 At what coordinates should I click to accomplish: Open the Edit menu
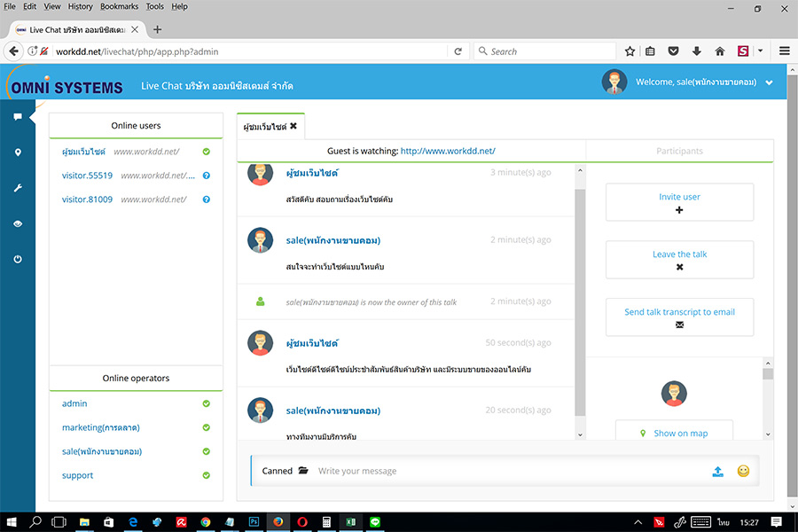pos(29,6)
